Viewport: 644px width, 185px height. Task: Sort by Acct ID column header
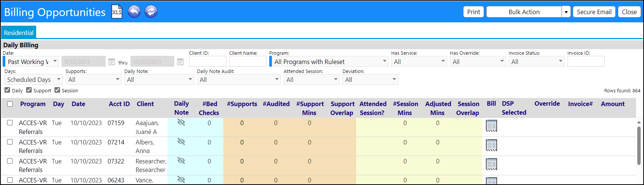coord(119,104)
